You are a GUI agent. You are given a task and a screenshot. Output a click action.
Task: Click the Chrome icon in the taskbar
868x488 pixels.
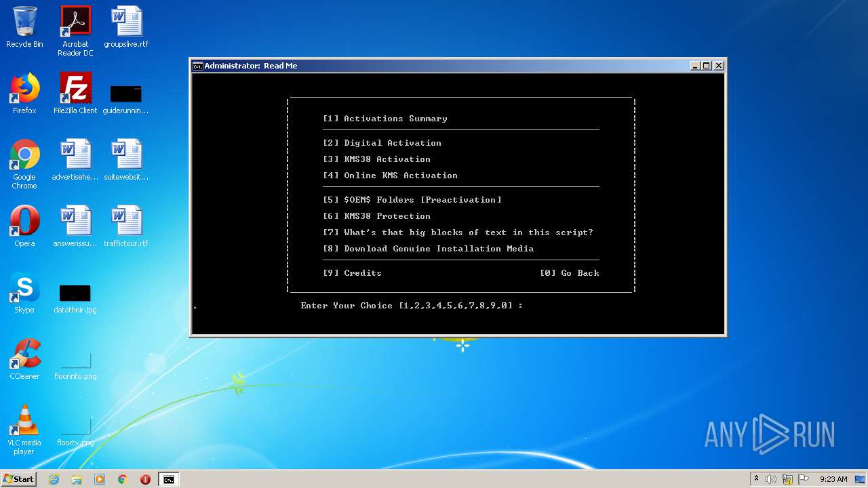coord(123,479)
